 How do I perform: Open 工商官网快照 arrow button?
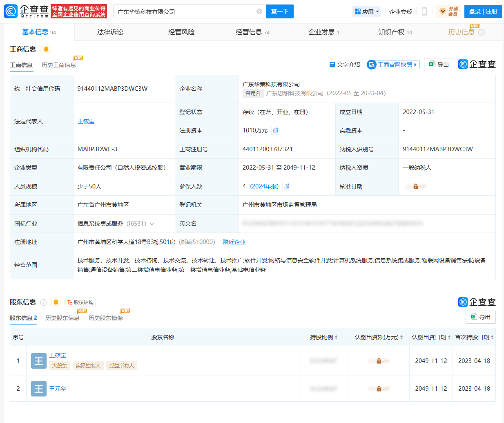click(393, 65)
